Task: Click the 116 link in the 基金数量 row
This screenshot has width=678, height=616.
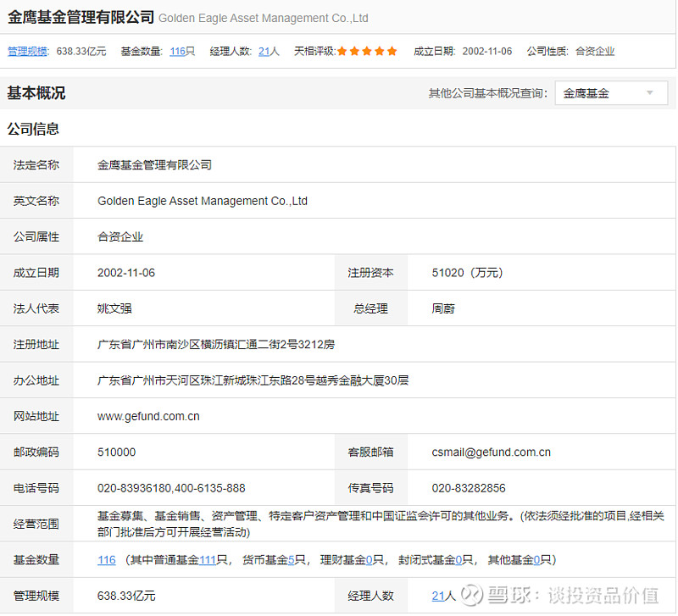Action: pos(105,559)
